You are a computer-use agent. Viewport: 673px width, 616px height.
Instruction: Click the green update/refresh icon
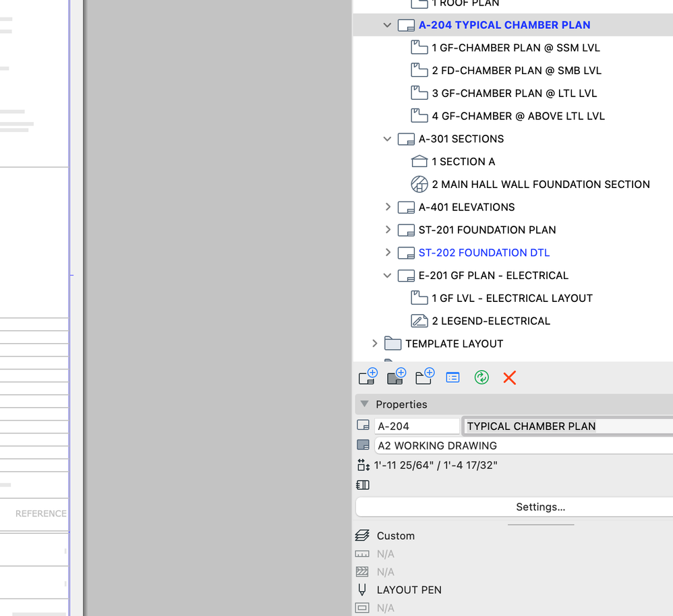(481, 377)
